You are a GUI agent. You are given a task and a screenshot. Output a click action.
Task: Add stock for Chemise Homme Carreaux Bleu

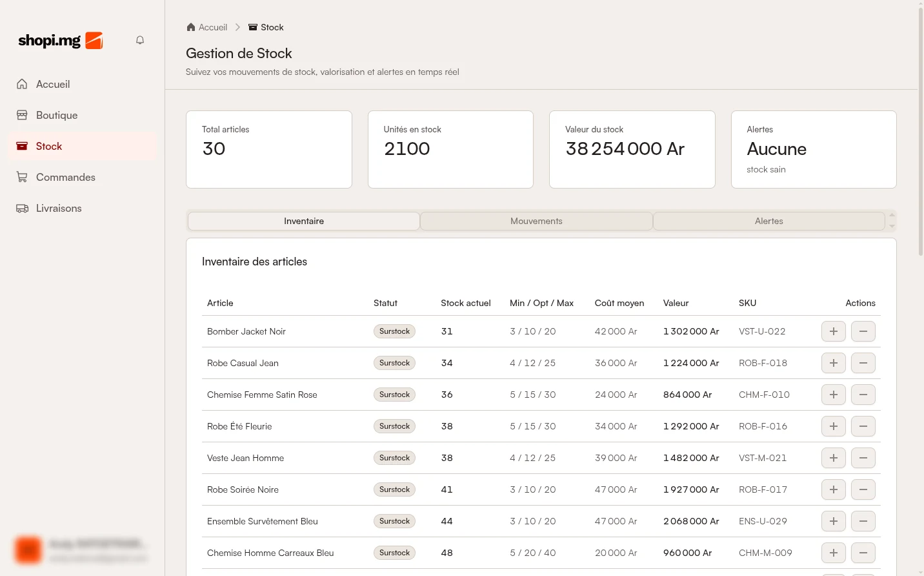point(834,553)
